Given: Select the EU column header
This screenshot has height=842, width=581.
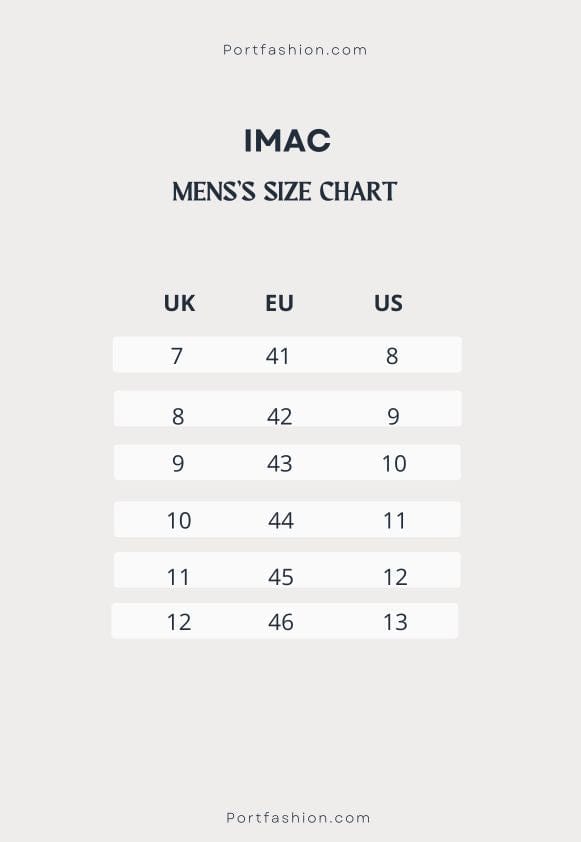Looking at the screenshot, I should click(279, 303).
